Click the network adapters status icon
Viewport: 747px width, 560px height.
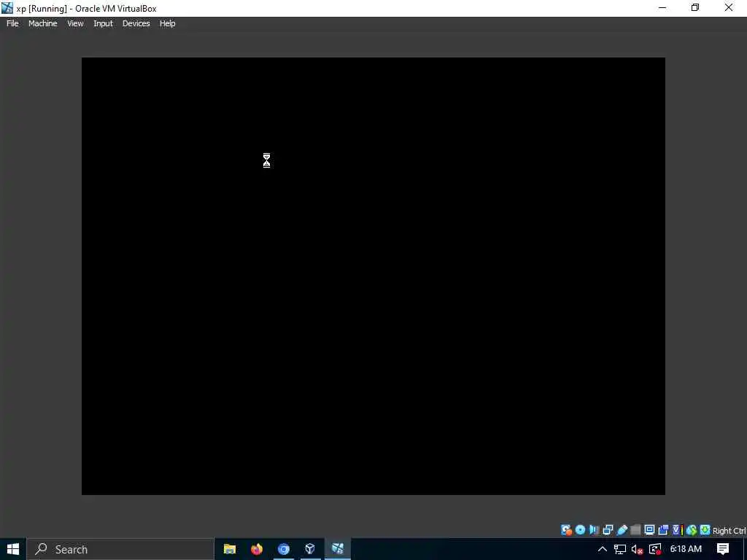(x=608, y=530)
